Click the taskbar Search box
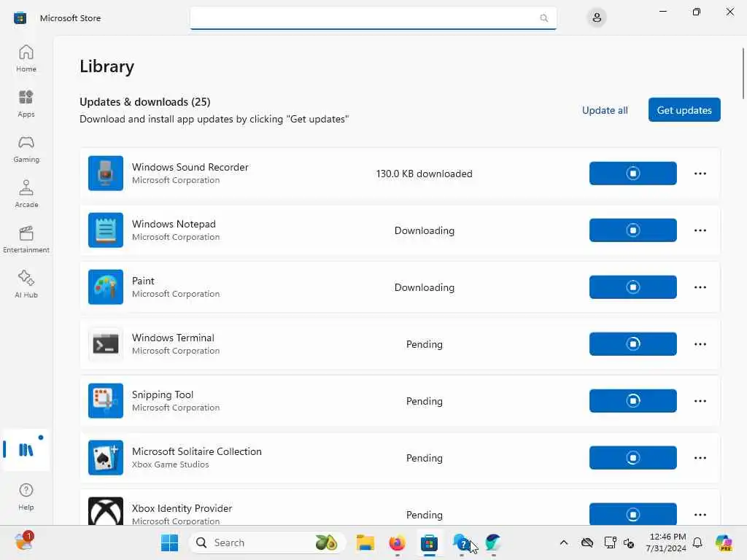 coord(267,542)
